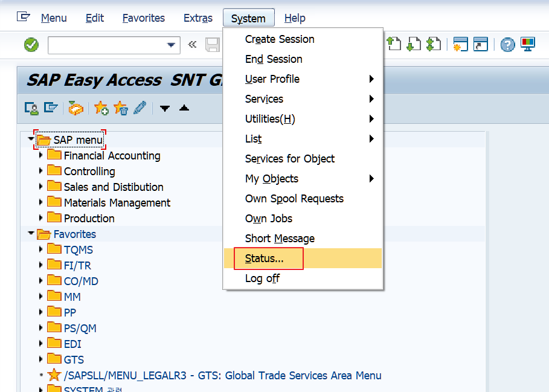The height and width of the screenshot is (392, 549).
Task: Click the Change favorites pencil icon
Action: (x=140, y=108)
